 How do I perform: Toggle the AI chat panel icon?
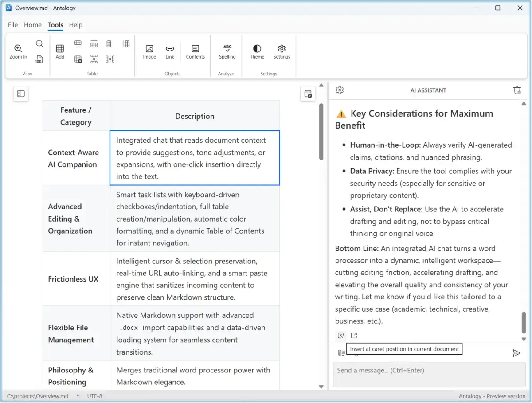click(308, 94)
